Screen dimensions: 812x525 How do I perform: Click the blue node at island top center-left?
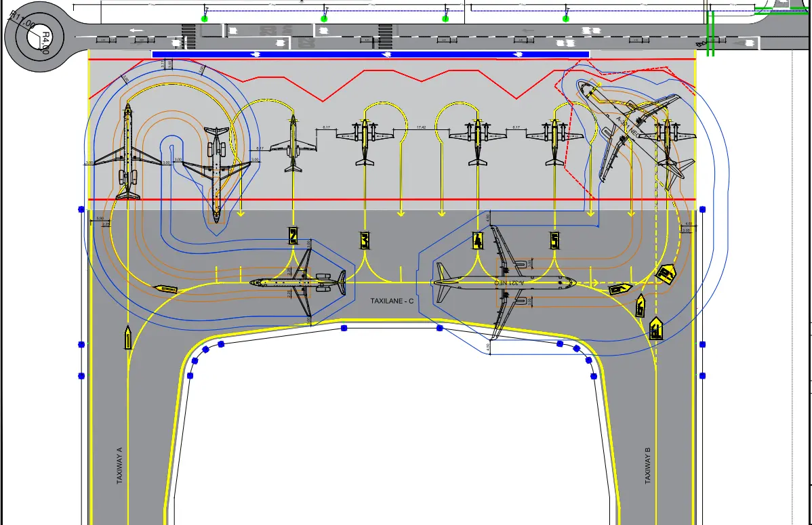344,328
